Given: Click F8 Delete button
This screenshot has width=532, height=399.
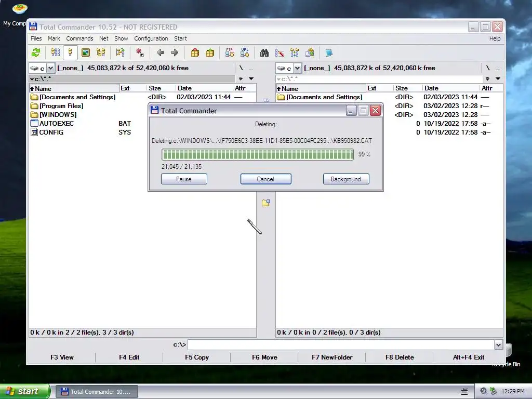Looking at the screenshot, I should (x=400, y=357).
